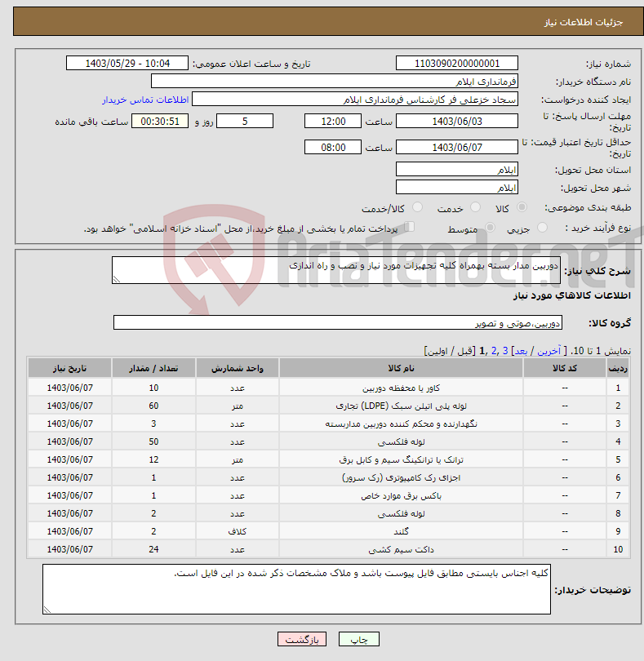Select the کالا/خدمت radio button

(417, 207)
